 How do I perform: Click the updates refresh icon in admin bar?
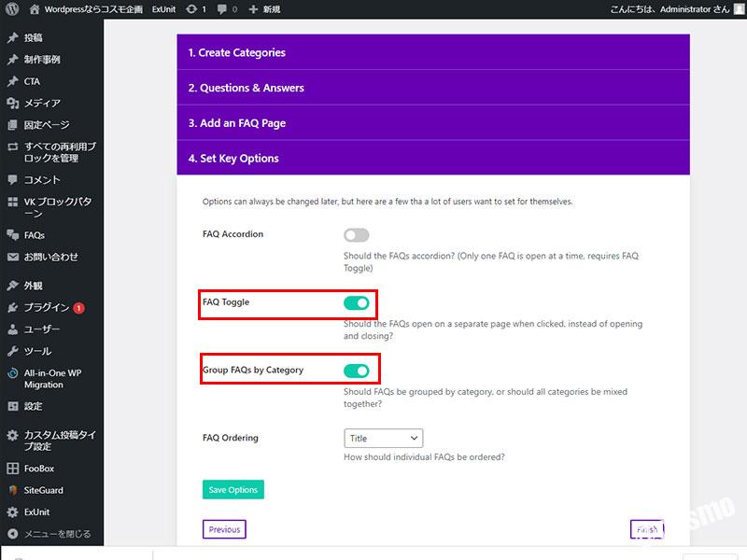[191, 8]
